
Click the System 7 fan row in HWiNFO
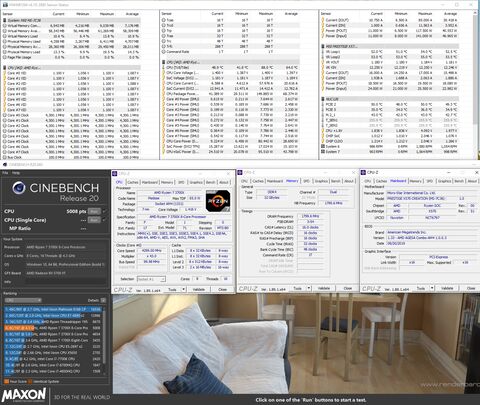point(390,152)
